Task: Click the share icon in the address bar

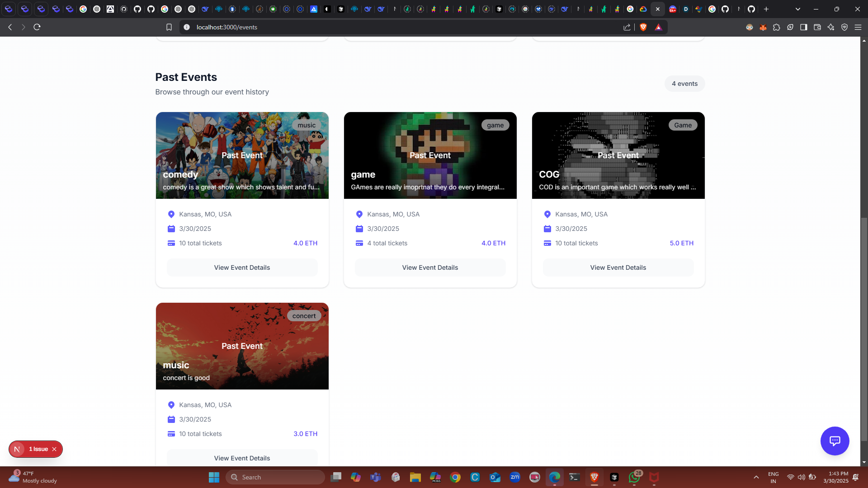Action: click(627, 27)
